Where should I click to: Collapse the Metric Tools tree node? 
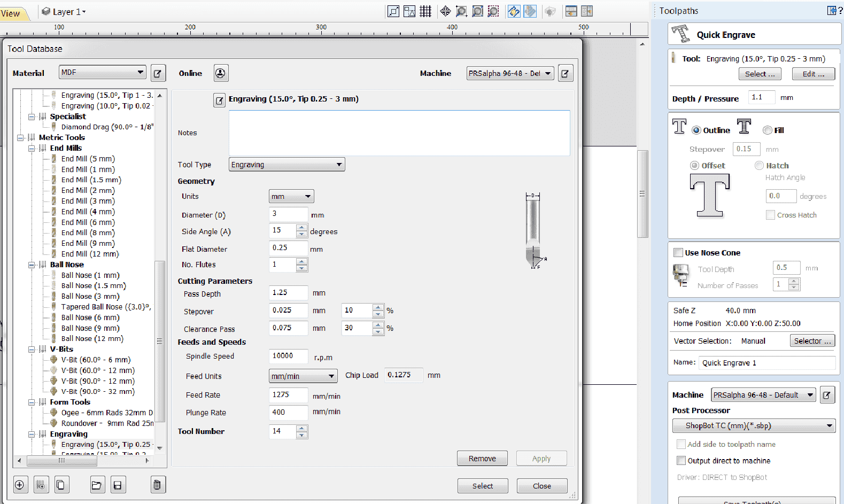coord(20,137)
